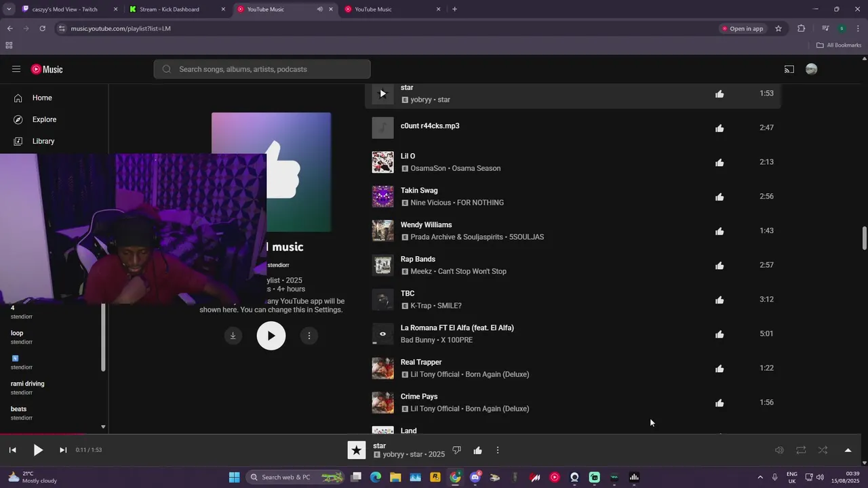This screenshot has width=868, height=488.
Task: Click the Search songs, albums, artists field
Action: [262, 69]
